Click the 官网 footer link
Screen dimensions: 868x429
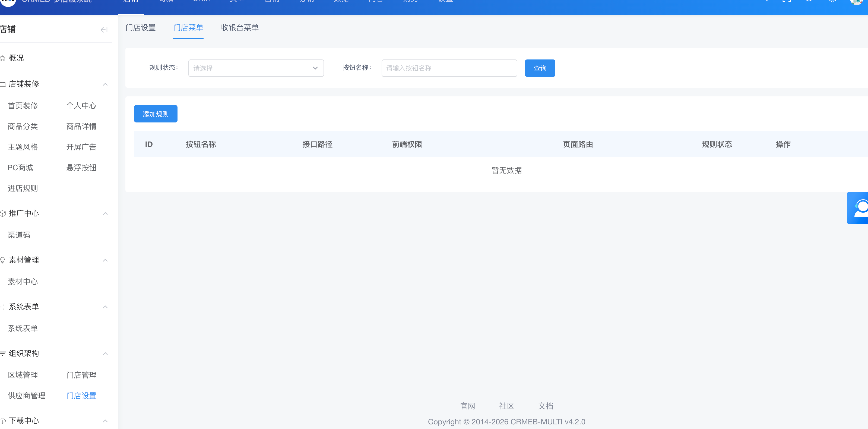(x=467, y=406)
